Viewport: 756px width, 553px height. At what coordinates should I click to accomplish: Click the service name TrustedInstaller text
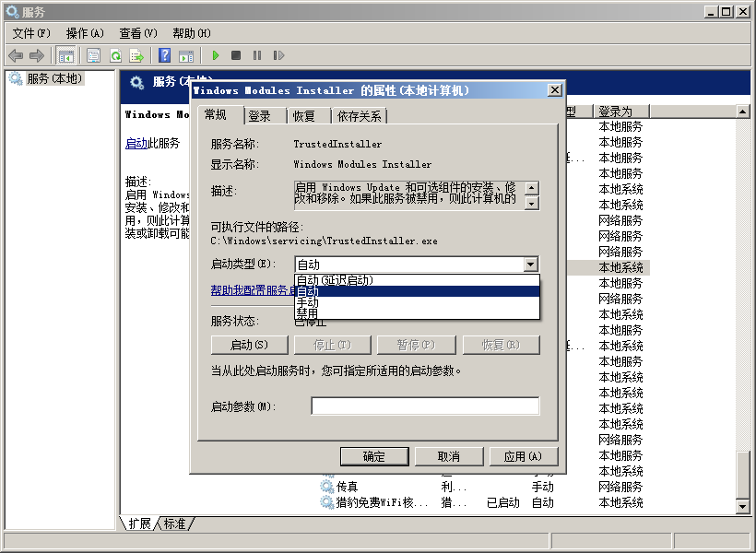(337, 144)
